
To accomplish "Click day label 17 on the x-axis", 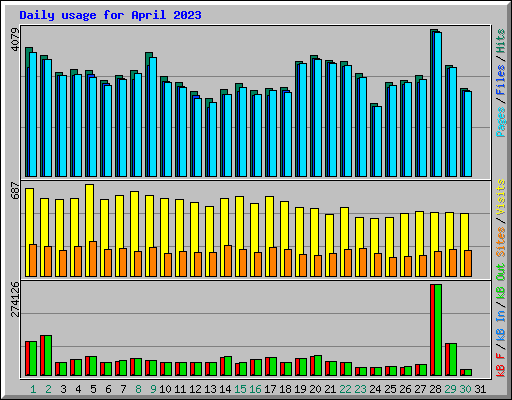I will 270,389.
